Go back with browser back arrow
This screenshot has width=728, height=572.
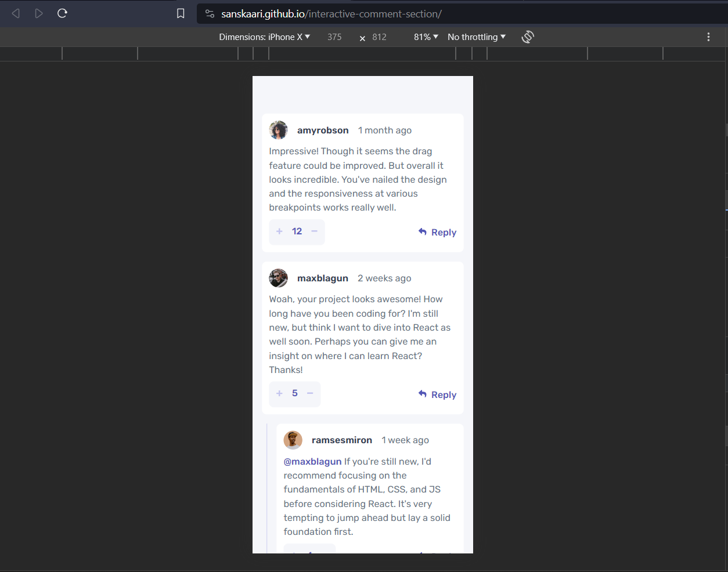[16, 13]
